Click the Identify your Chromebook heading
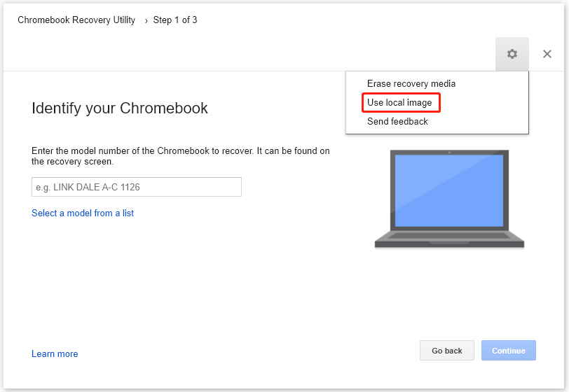 point(120,108)
